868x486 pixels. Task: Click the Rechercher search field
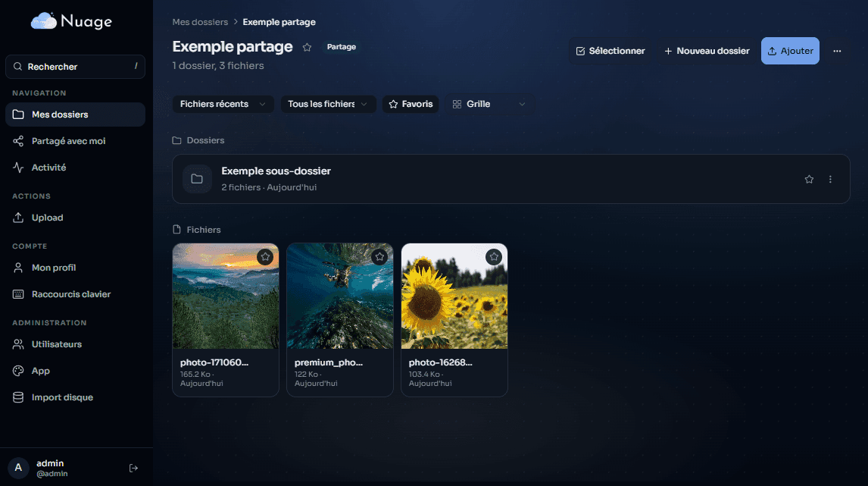75,67
